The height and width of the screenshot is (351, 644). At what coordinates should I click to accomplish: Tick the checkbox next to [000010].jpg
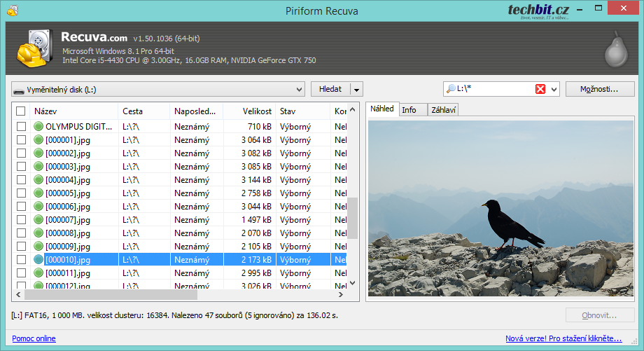pyautogui.click(x=21, y=260)
